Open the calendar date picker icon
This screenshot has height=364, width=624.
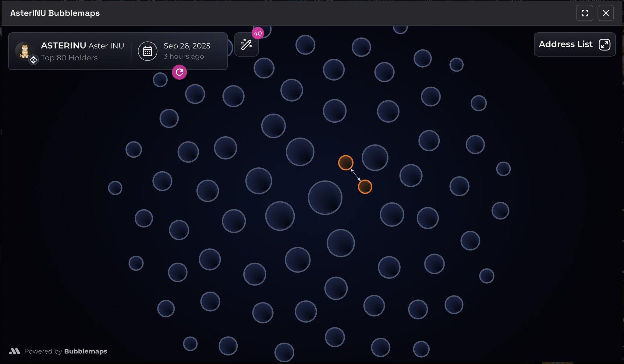[x=147, y=51]
